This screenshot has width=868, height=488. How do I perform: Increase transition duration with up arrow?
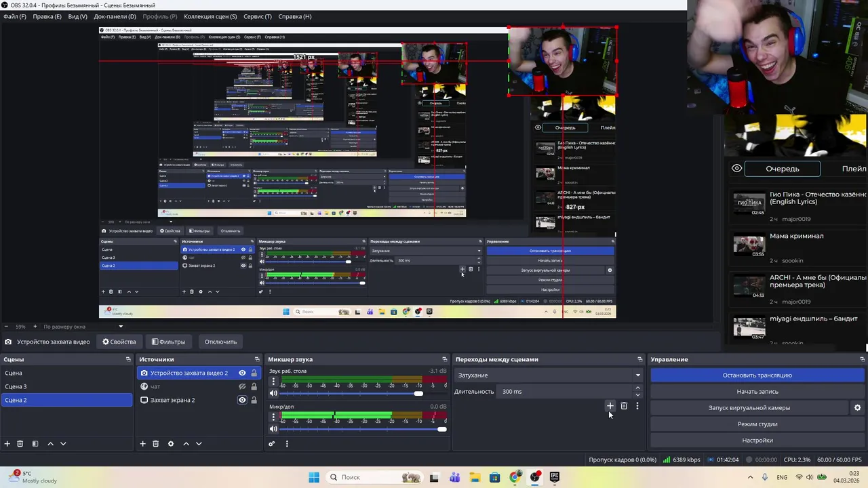pyautogui.click(x=637, y=388)
